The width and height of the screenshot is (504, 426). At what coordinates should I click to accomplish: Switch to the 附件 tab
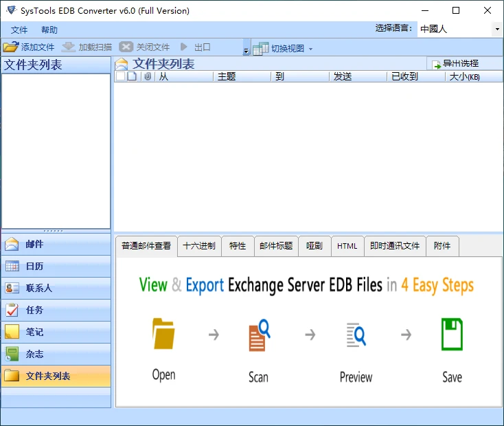442,246
